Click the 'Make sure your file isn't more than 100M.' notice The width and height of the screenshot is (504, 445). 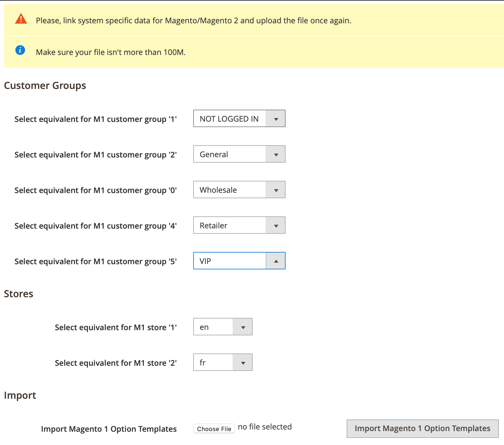[x=111, y=52]
